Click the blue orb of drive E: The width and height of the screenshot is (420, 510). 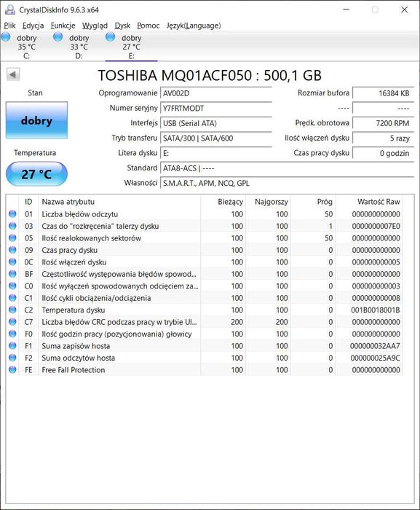[111, 36]
